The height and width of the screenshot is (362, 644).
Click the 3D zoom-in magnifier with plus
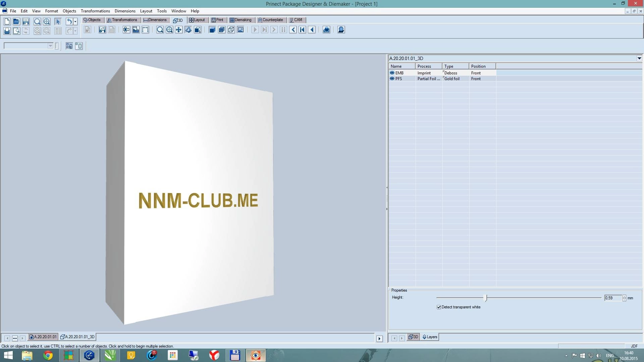pyautogui.click(x=169, y=30)
